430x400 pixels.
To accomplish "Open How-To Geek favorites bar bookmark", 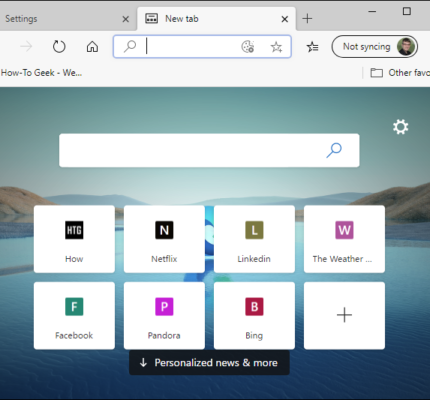I will point(41,73).
